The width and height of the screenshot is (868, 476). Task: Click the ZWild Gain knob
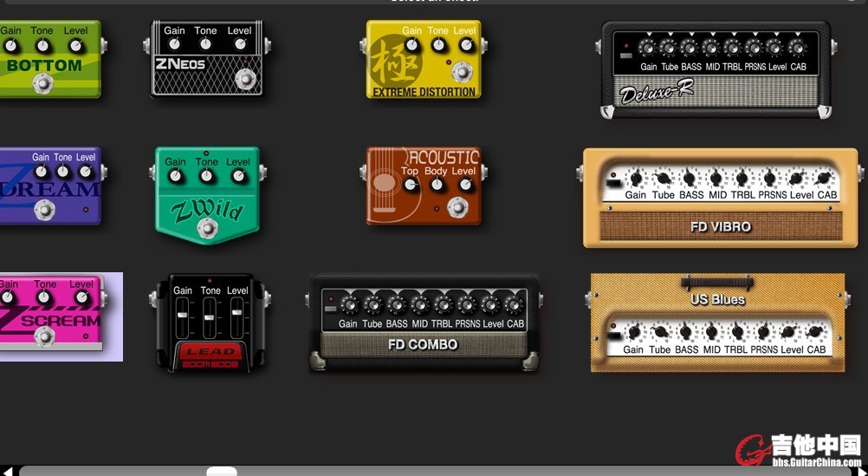[x=175, y=176]
